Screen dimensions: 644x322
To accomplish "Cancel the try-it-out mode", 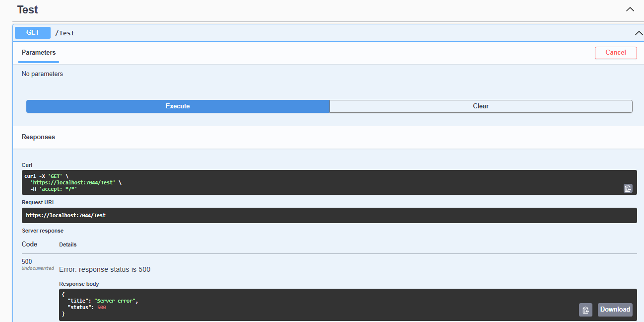I will pos(616,53).
